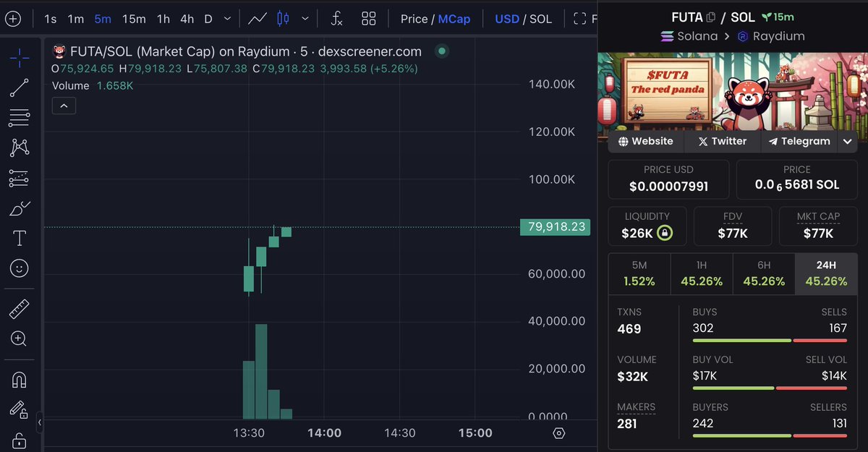The image size is (868, 452).
Task: Switch chart denomination to USD
Action: 507,19
